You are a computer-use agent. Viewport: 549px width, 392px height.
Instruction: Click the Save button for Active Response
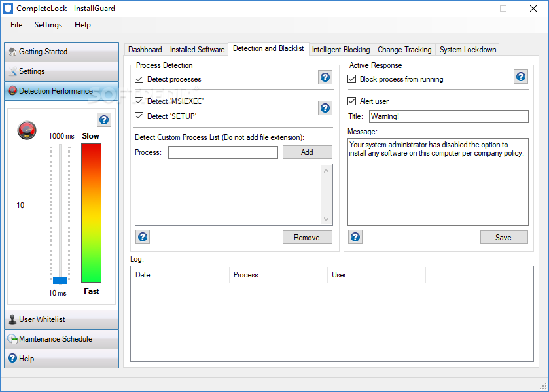tap(503, 238)
